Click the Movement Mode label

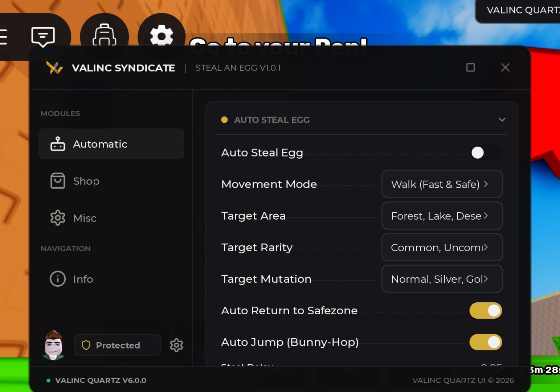pos(269,184)
